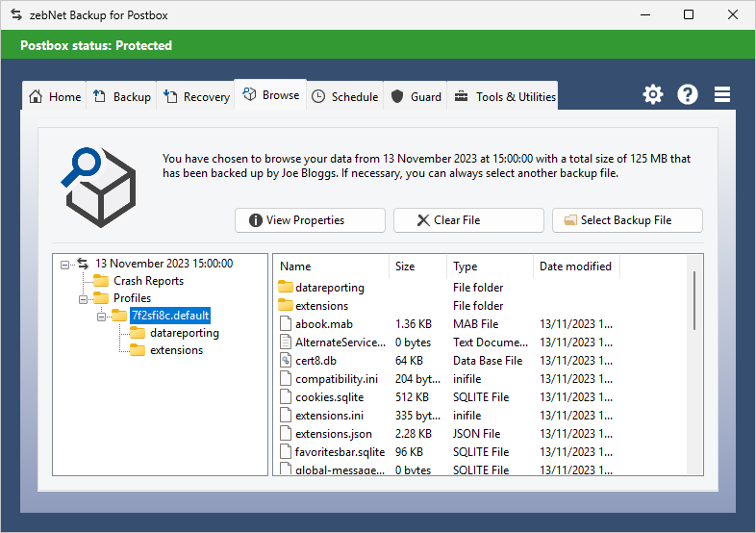
Task: Select the extensions folder in the tree
Action: [x=176, y=350]
